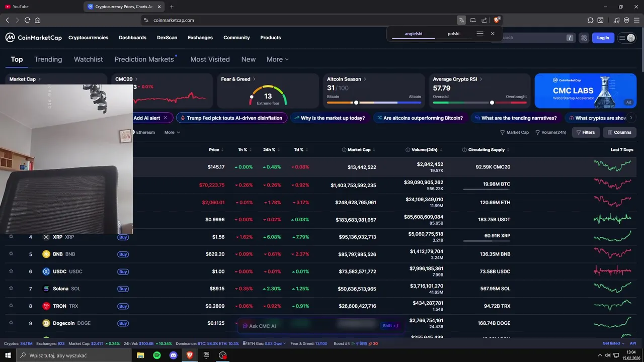Image resolution: width=644 pixels, height=362 pixels.
Task: Open the Cryptocurrencies menu
Action: (89, 38)
